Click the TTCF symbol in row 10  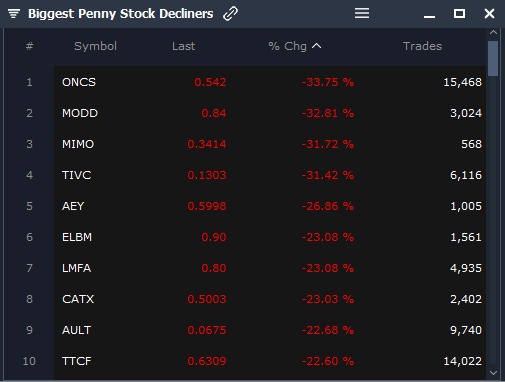pyautogui.click(x=77, y=361)
